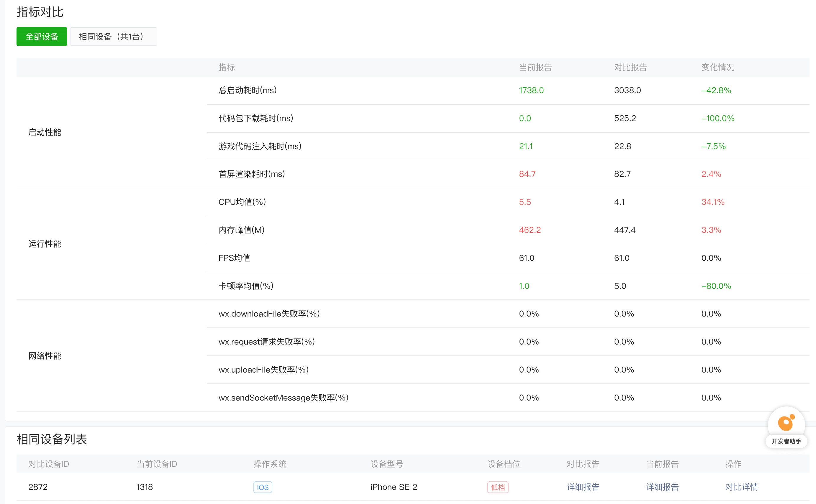
Task: Click the change value –100.0%
Action: [x=718, y=118]
